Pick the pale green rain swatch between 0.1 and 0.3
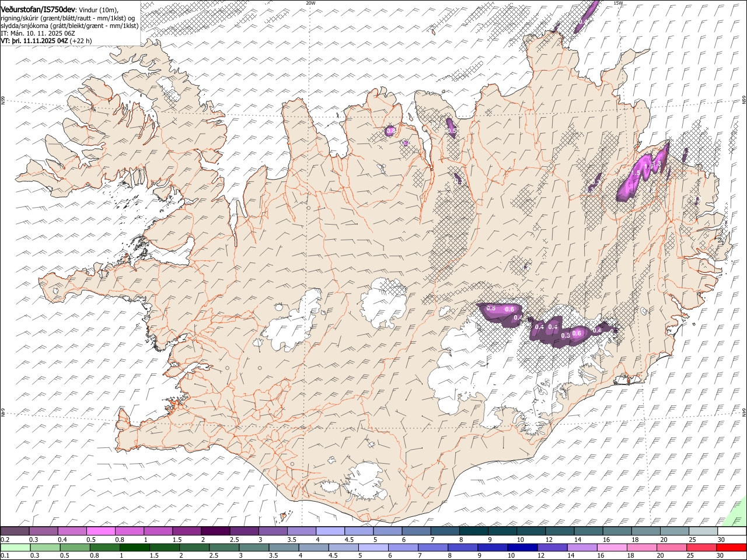Screen dimensions: 747x560 pyautogui.click(x=16, y=547)
